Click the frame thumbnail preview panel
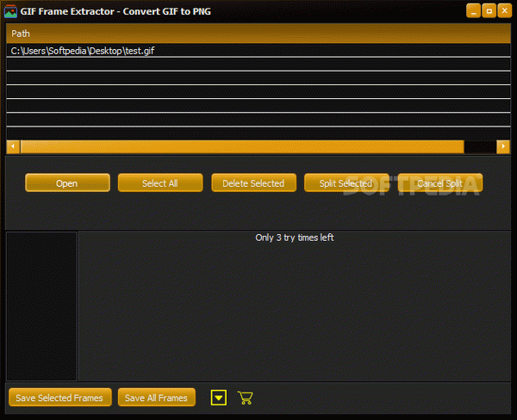 (41, 306)
